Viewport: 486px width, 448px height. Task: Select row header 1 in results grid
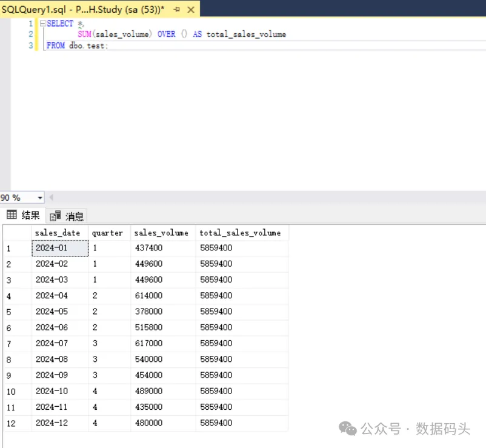coord(18,249)
